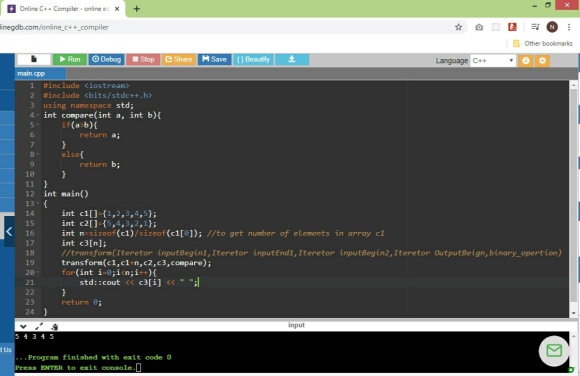Expand the left sidebar with arrow
This screenshot has width=580, height=376.
coord(9,232)
